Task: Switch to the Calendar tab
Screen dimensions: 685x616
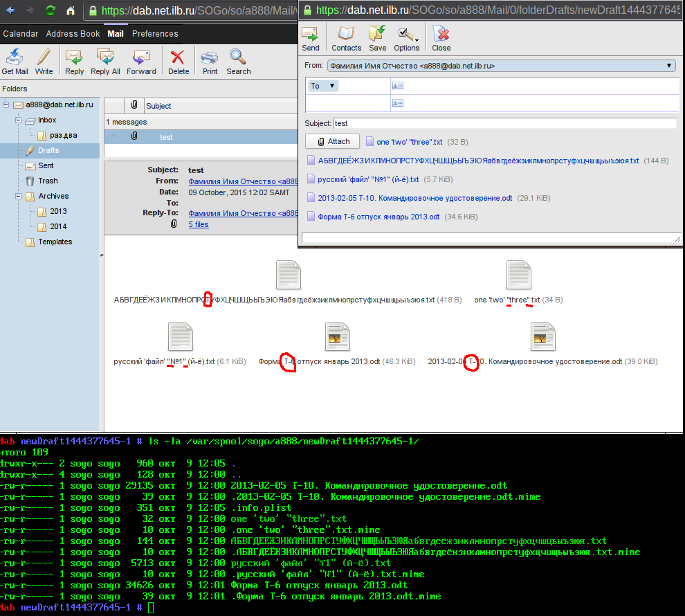Action: point(21,34)
